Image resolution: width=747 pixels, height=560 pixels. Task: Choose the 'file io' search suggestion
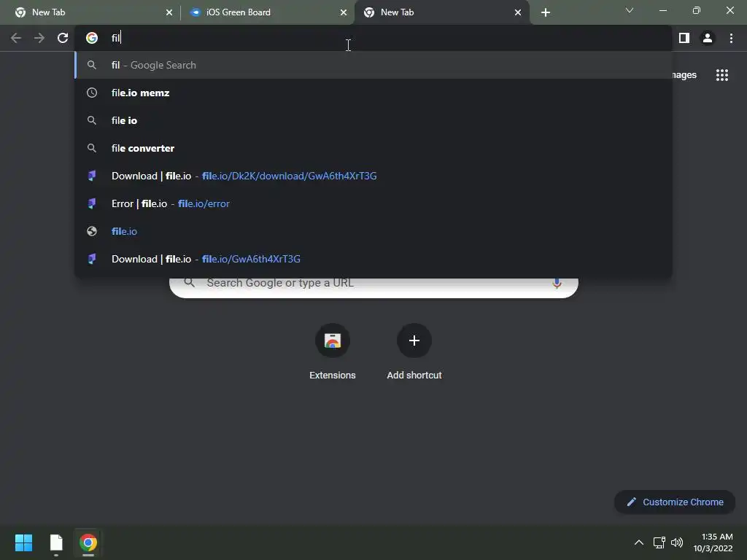coord(373,120)
